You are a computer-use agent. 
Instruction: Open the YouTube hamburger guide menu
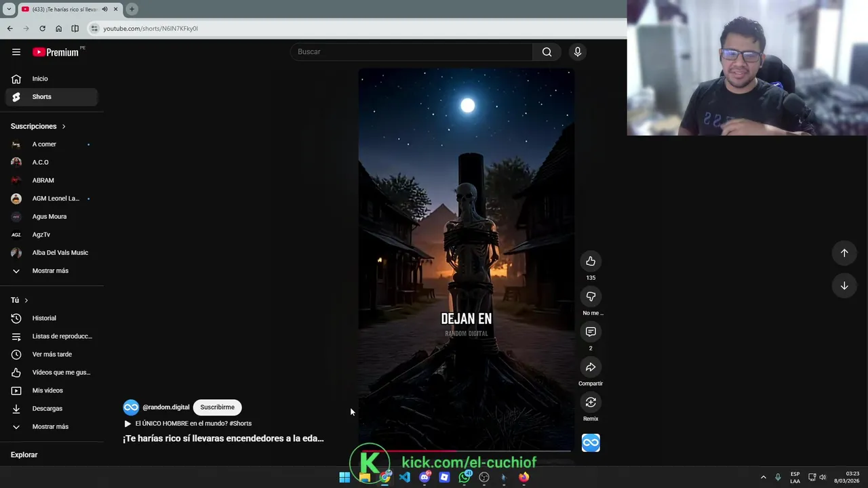pyautogui.click(x=16, y=52)
